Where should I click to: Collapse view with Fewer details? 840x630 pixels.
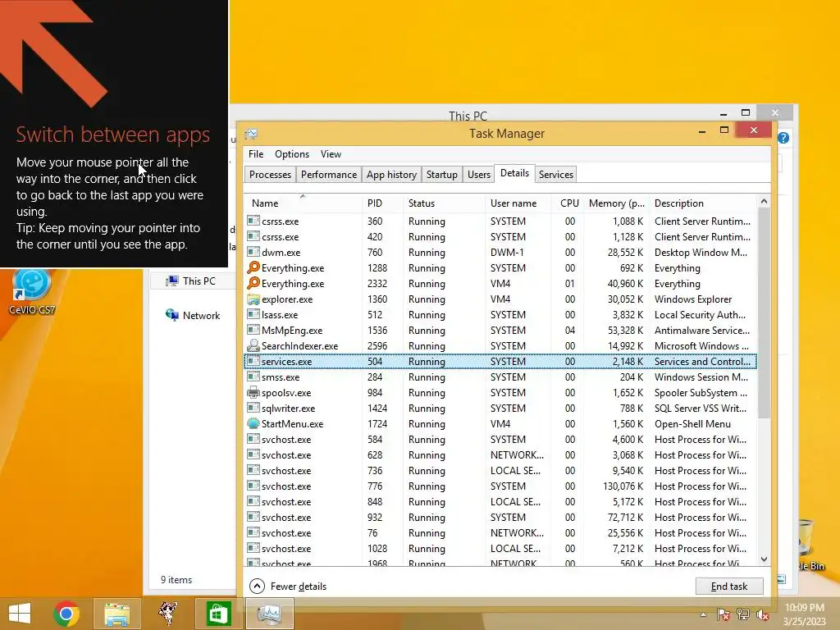point(288,586)
